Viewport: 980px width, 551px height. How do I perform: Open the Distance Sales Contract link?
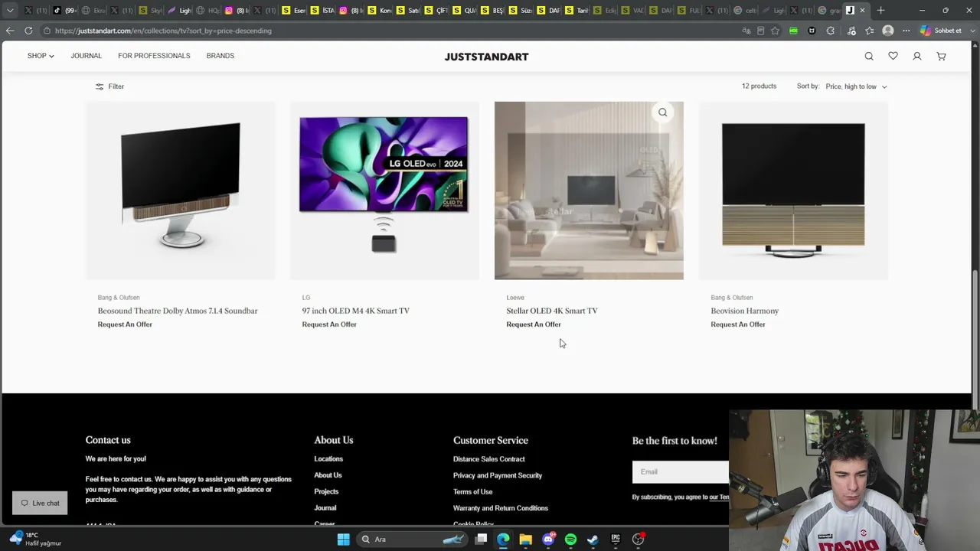(489, 459)
